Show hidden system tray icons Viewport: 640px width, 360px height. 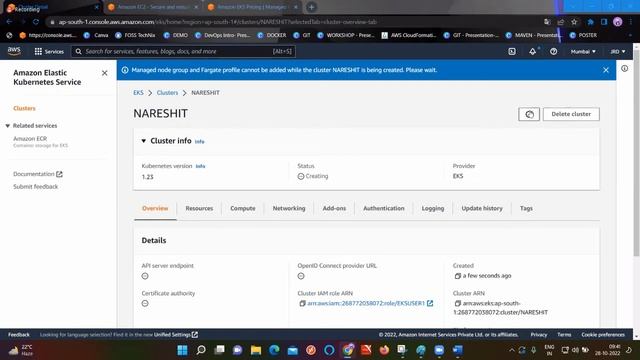tap(511, 350)
